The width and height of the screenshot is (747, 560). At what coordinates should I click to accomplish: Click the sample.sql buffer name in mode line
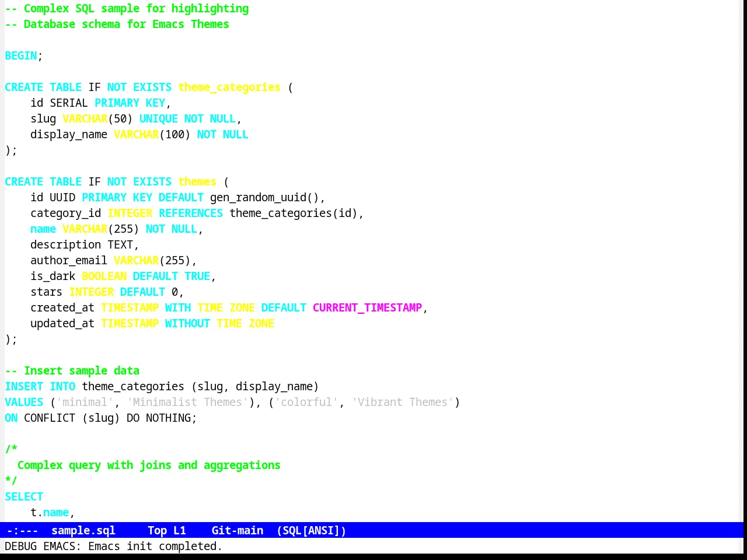pos(83,530)
